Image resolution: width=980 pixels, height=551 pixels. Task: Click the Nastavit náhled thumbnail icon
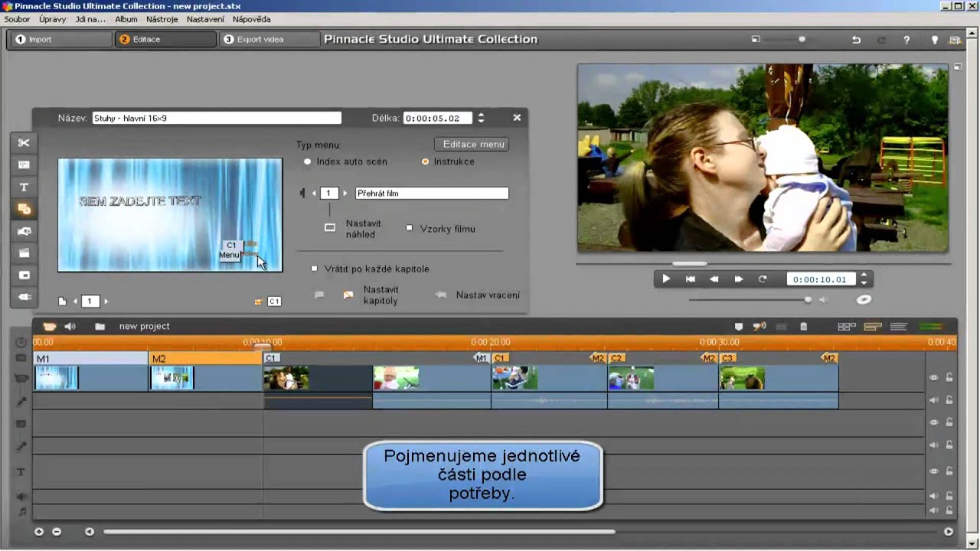pos(330,227)
